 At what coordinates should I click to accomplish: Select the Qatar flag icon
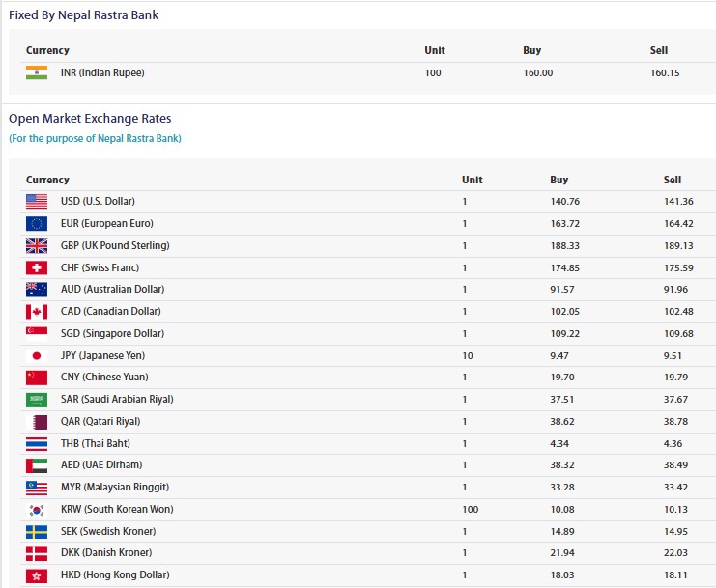37,421
